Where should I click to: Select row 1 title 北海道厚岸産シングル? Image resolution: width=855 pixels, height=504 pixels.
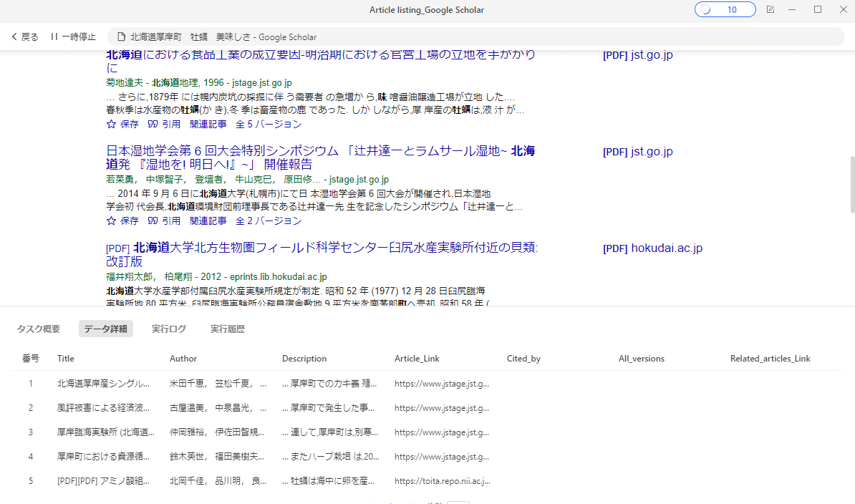(104, 384)
